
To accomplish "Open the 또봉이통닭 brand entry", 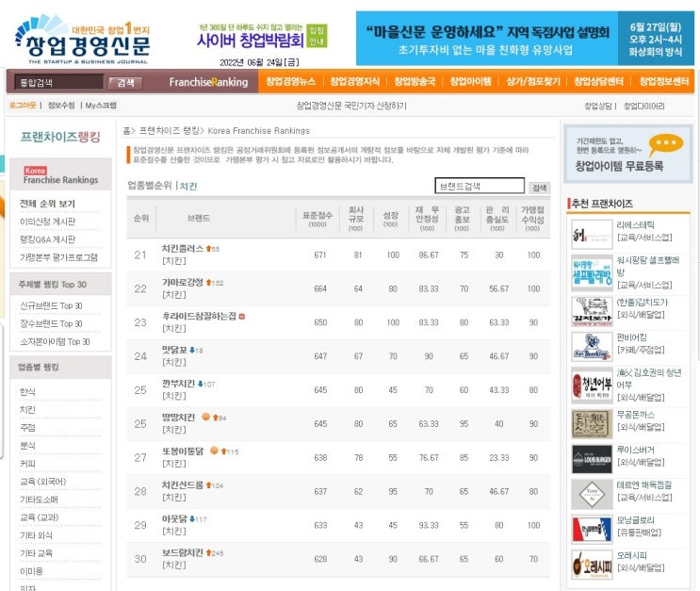I will tap(183, 451).
